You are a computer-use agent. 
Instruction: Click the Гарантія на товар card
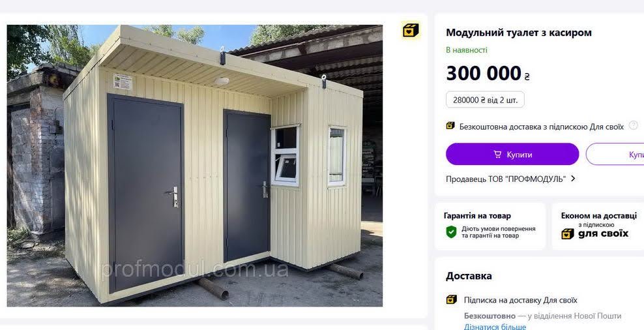coord(490,226)
